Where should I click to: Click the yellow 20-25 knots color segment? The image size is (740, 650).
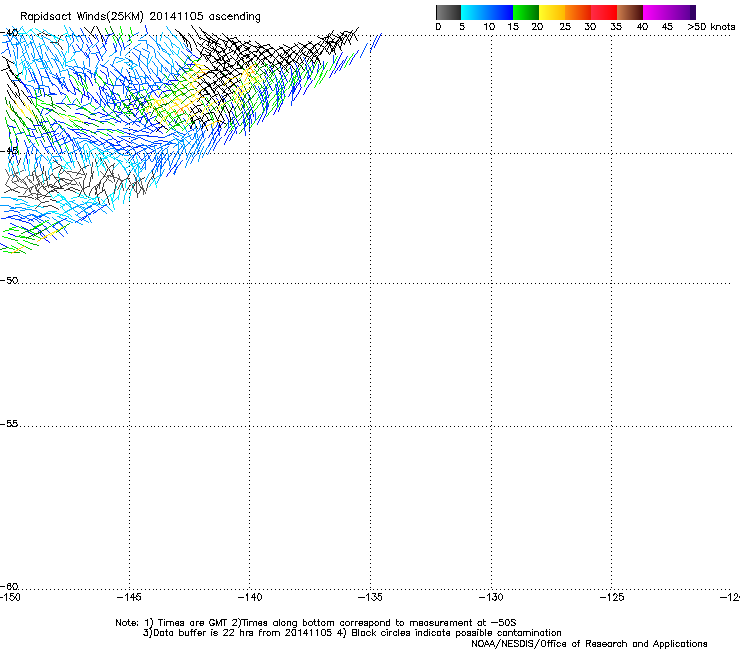tap(552, 12)
